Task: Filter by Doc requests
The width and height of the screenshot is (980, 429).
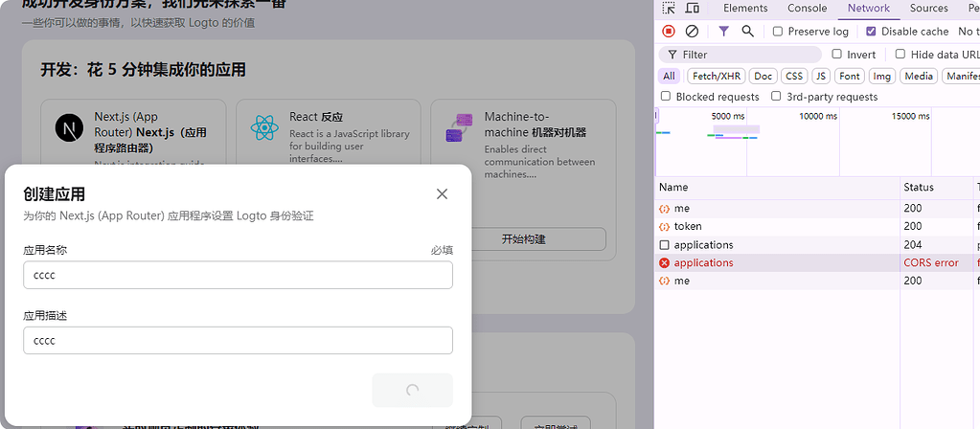Action: [763, 77]
